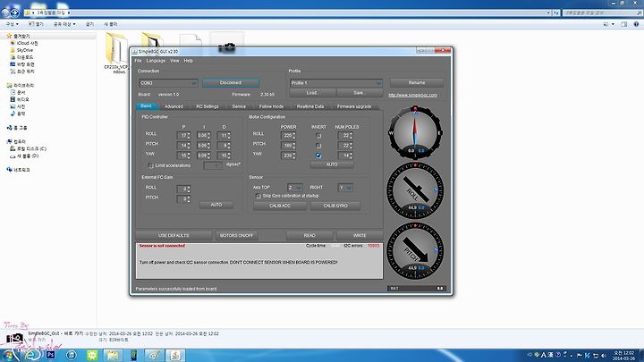
Task: Open the Language menu
Action: [x=156, y=61]
